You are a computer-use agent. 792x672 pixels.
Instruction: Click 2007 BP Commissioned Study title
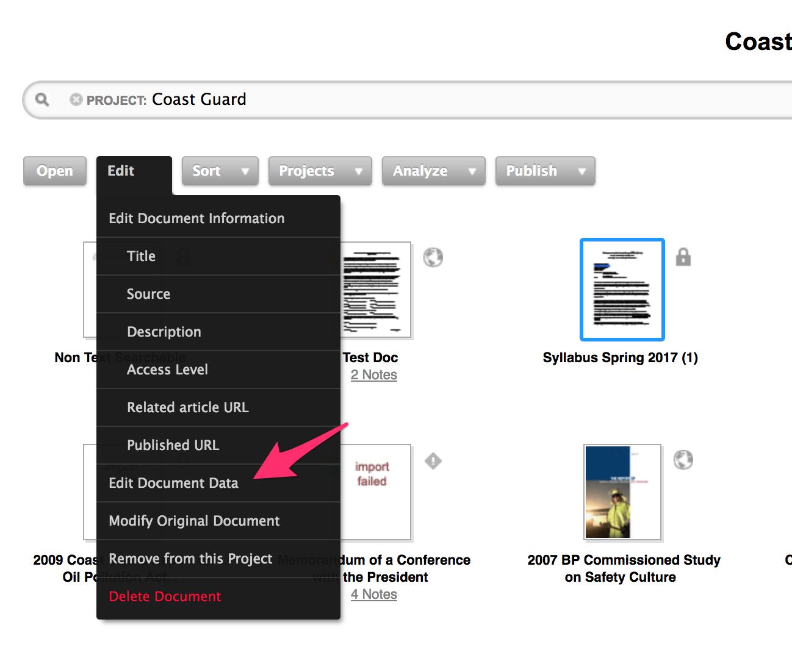[624, 568]
